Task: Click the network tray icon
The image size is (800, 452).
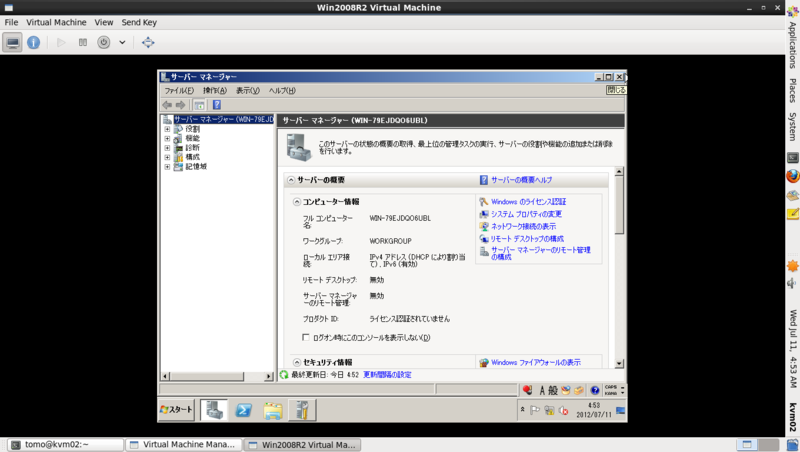Action: tap(549, 410)
